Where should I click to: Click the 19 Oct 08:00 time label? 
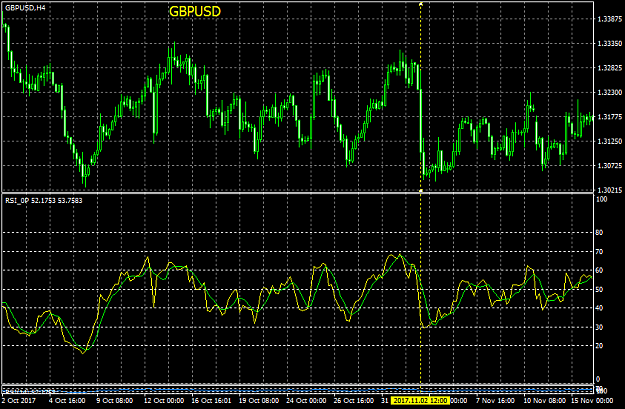[259, 401]
